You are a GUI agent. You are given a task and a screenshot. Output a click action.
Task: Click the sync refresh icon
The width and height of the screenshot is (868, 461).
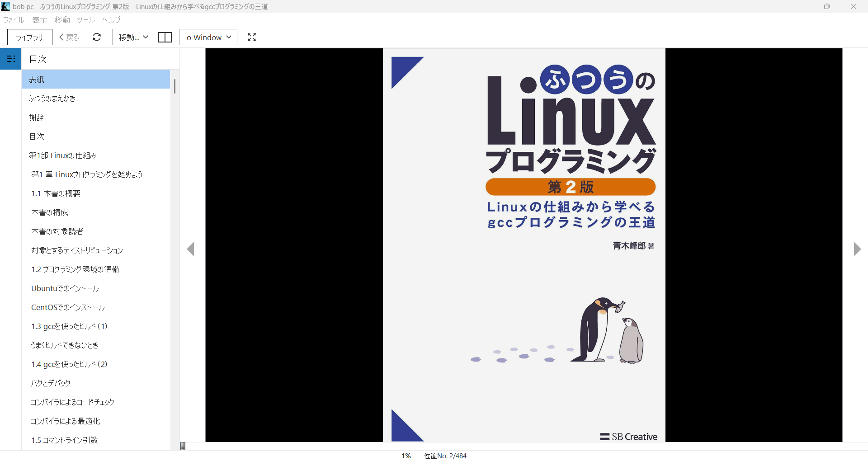(x=97, y=37)
